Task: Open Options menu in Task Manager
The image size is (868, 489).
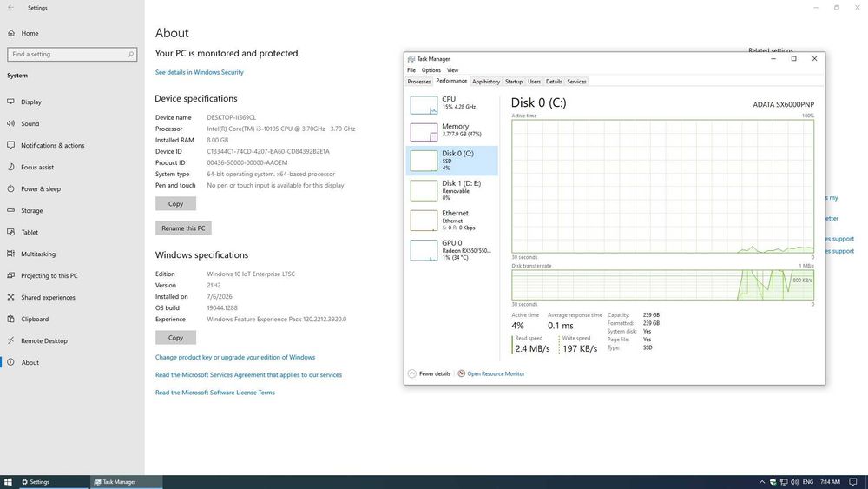Action: point(431,70)
